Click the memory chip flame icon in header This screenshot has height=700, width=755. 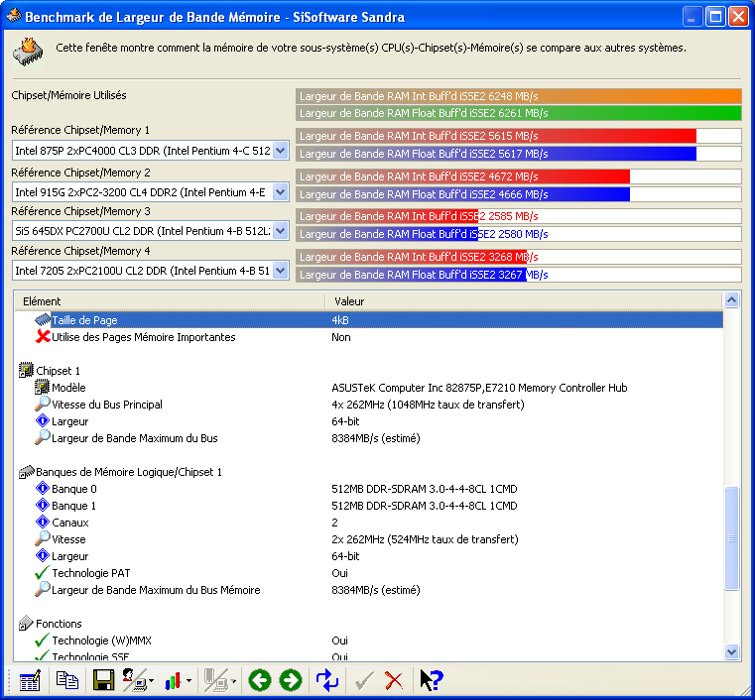[28, 51]
